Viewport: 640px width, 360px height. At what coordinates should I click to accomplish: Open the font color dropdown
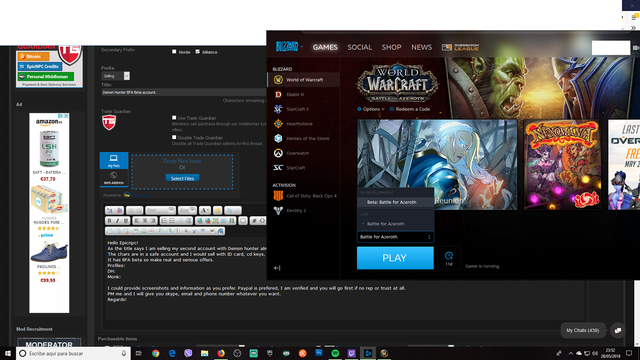tap(205, 211)
